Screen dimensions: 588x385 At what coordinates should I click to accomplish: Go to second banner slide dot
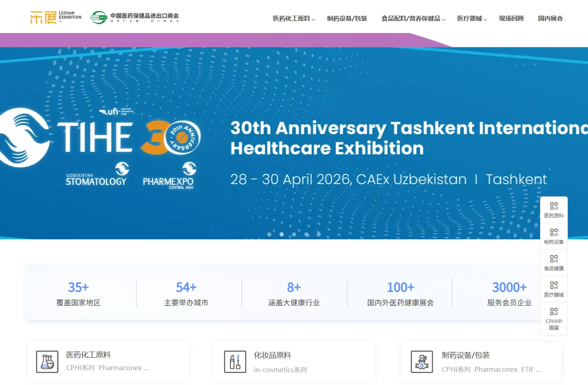[282, 234]
